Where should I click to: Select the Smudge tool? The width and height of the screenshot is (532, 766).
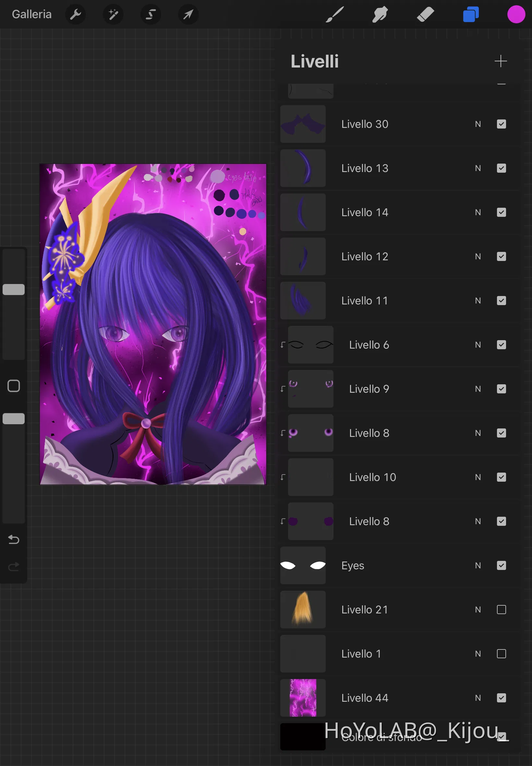coord(380,14)
